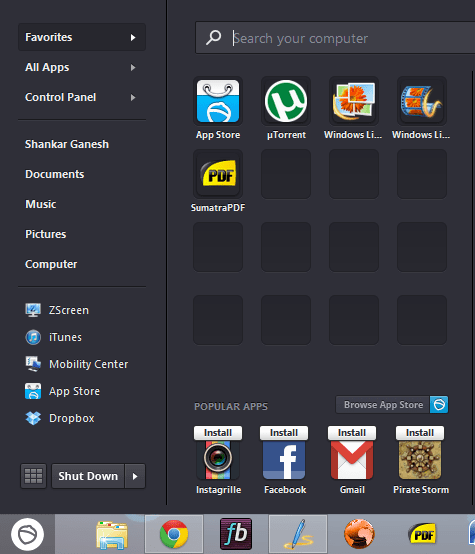
Task: Open the Music folder link
Action: click(x=41, y=204)
